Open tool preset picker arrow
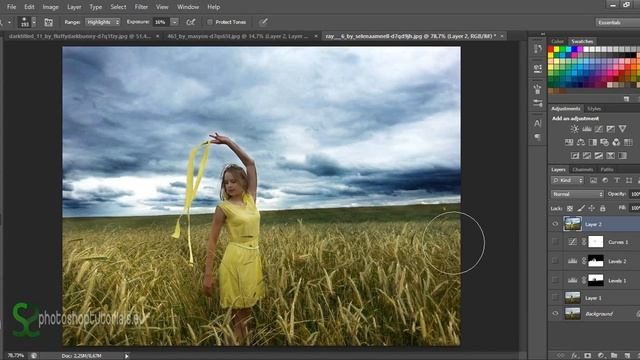 click(x=9, y=22)
